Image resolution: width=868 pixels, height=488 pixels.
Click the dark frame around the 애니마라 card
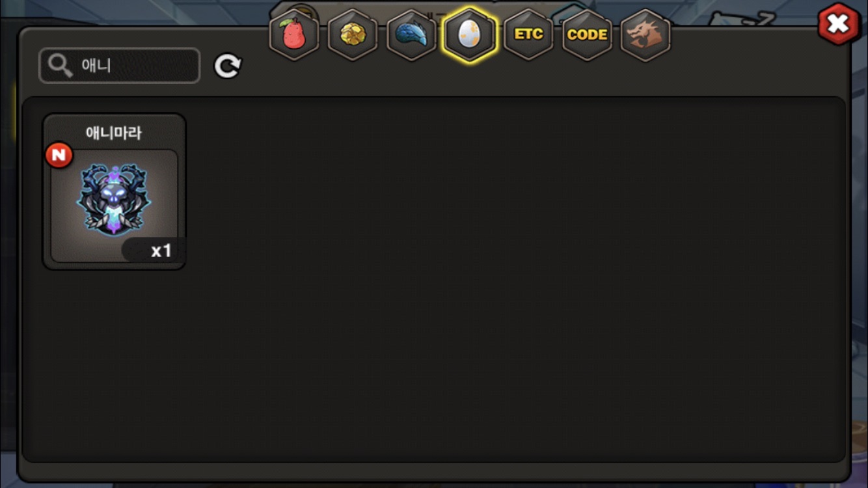[114, 191]
